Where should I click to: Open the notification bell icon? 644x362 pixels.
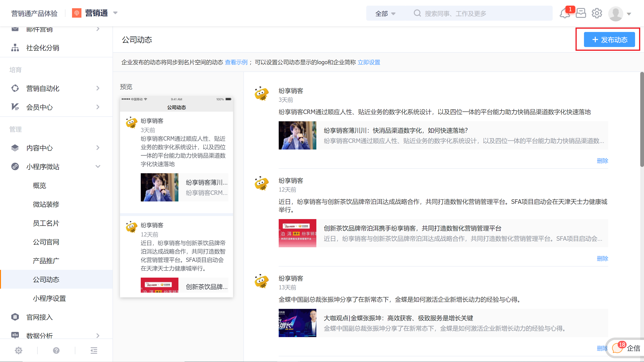click(x=564, y=13)
